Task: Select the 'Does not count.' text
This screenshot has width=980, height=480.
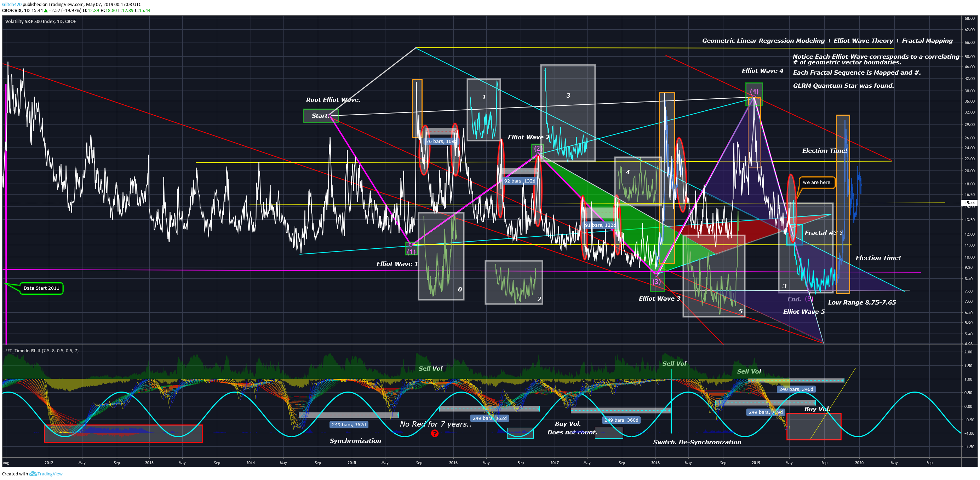Action: [572, 432]
